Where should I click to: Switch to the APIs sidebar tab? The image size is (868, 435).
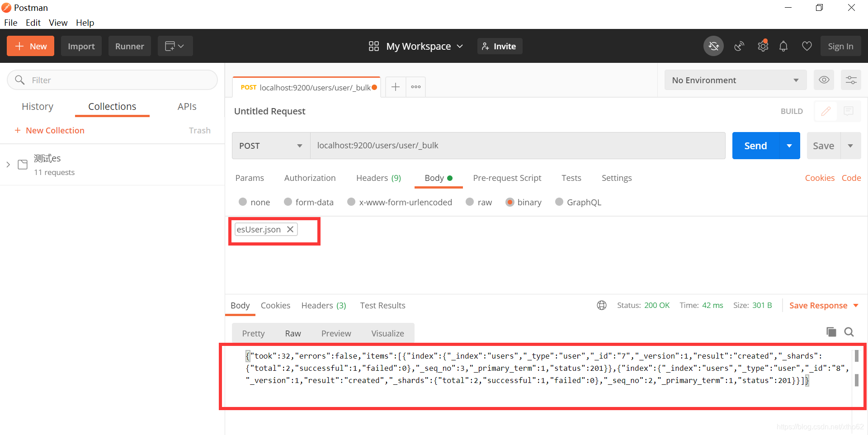click(187, 106)
